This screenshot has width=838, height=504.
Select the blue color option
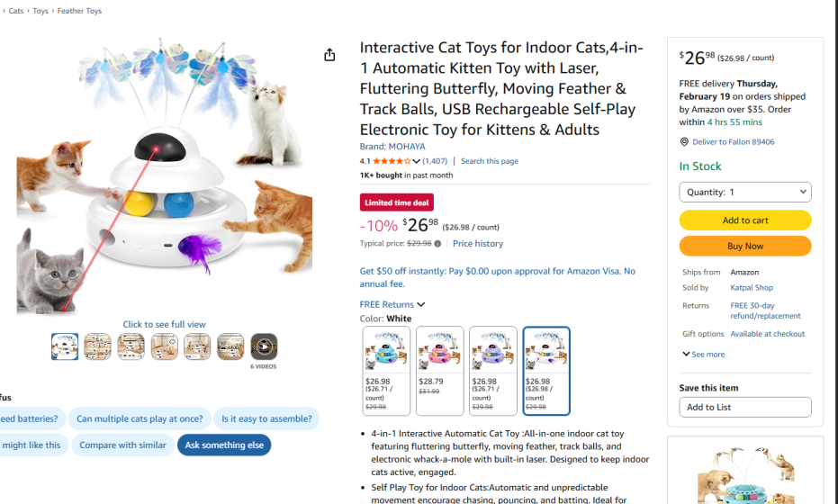pos(386,370)
